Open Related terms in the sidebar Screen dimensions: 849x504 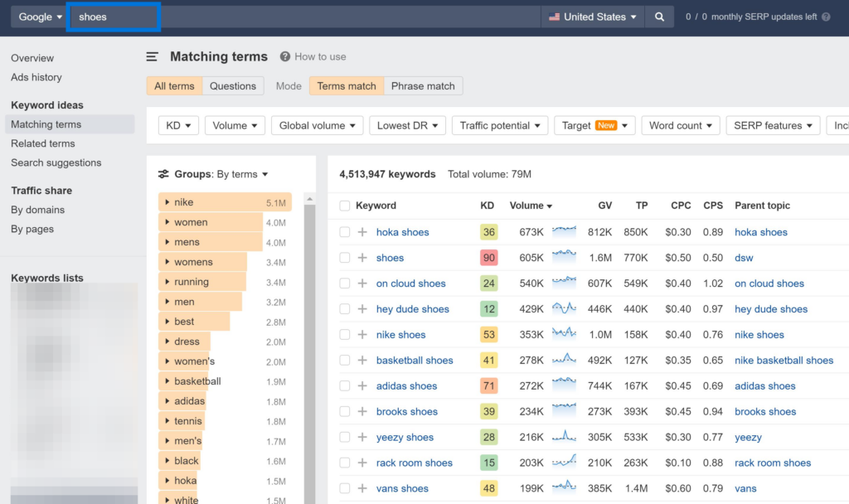[x=42, y=143]
